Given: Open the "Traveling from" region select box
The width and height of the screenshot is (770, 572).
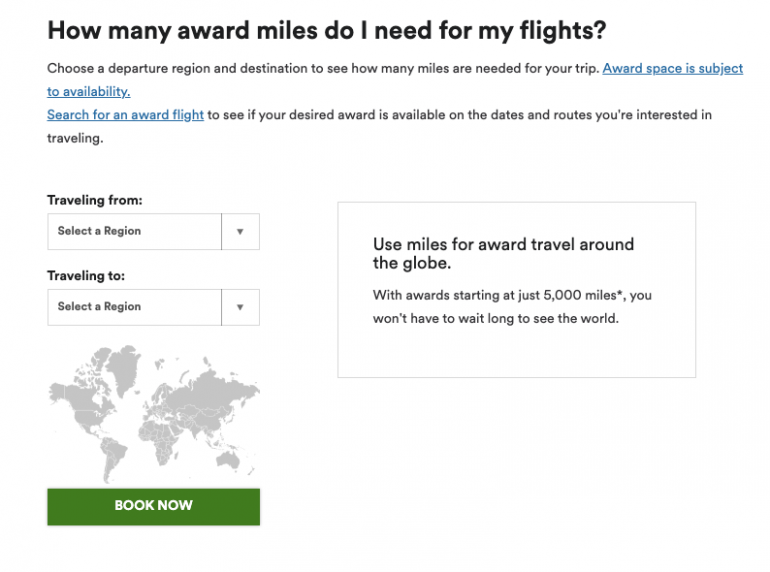Looking at the screenshot, I should click(x=134, y=231).
